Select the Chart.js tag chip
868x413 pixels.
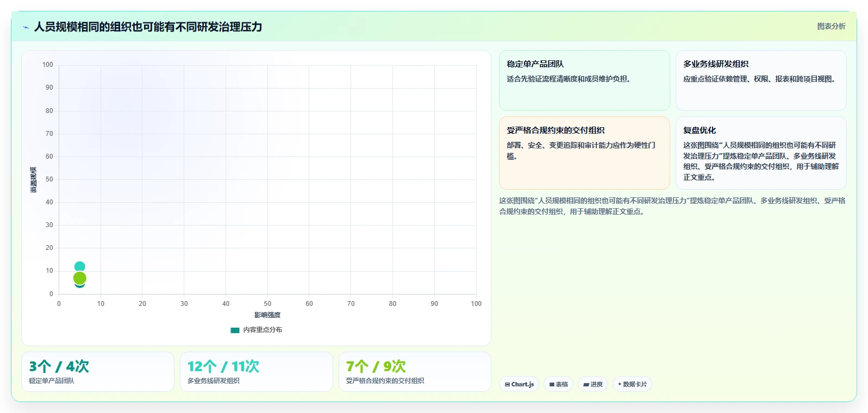click(519, 384)
